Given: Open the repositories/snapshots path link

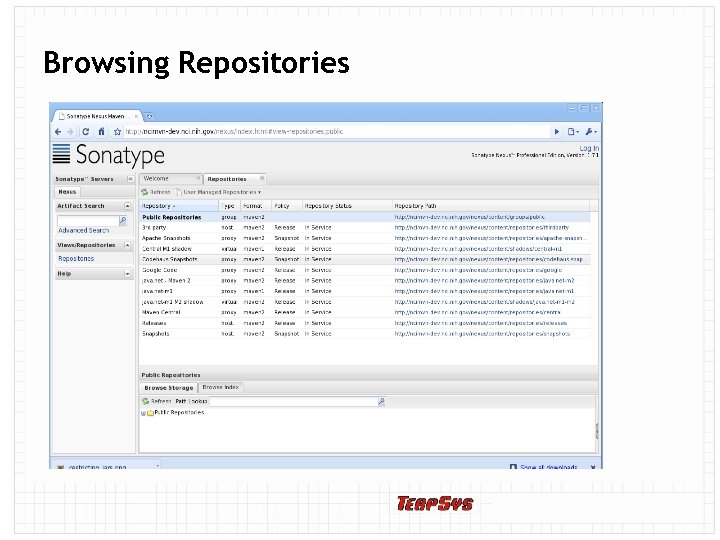Looking at the screenshot, I should (x=482, y=334).
